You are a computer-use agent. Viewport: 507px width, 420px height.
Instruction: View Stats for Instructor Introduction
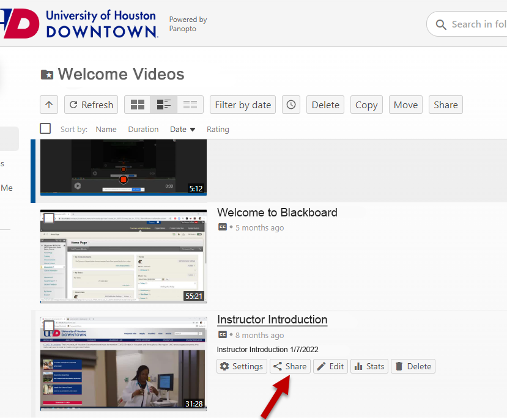[369, 366]
